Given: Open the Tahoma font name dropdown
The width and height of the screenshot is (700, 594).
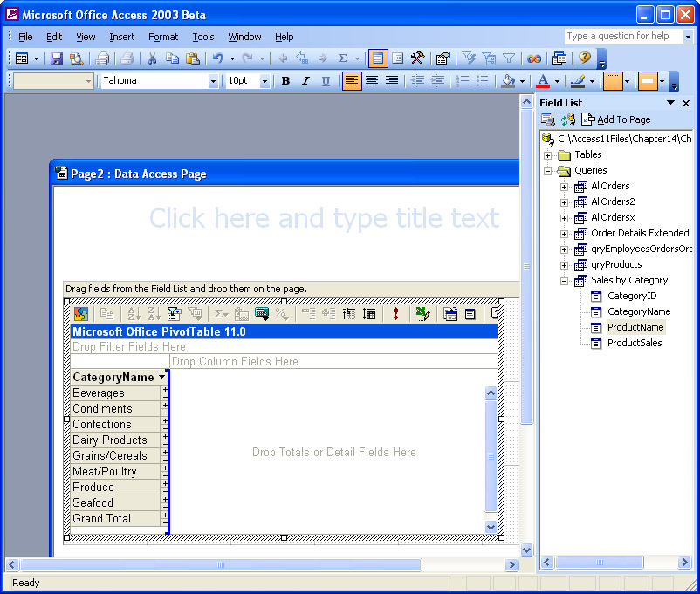Looking at the screenshot, I should pyautogui.click(x=213, y=81).
